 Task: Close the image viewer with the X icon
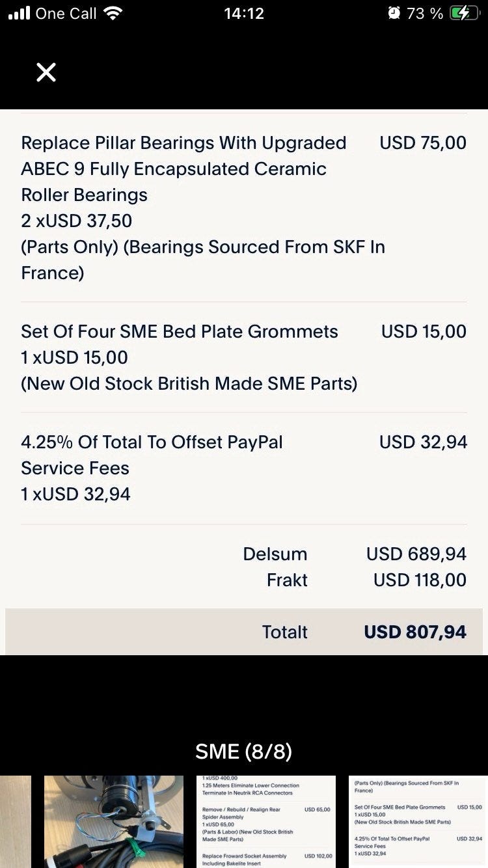click(x=46, y=72)
